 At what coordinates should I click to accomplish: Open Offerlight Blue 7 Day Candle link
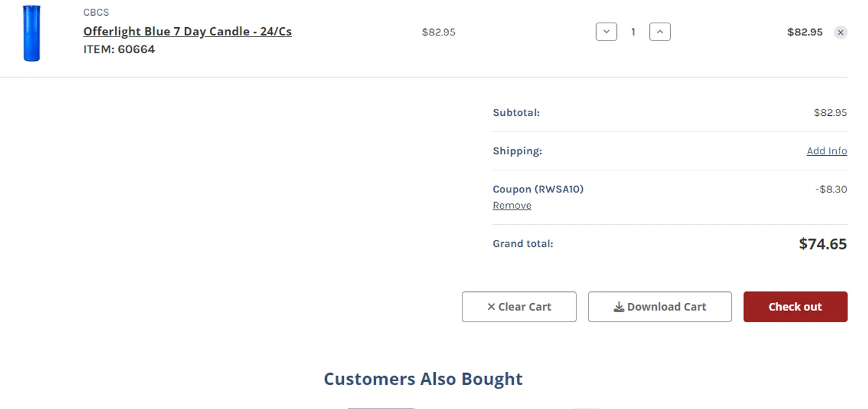[187, 31]
